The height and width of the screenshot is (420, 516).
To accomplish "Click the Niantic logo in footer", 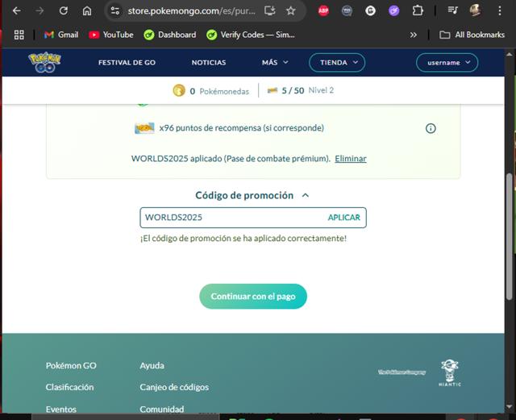I will click(450, 372).
